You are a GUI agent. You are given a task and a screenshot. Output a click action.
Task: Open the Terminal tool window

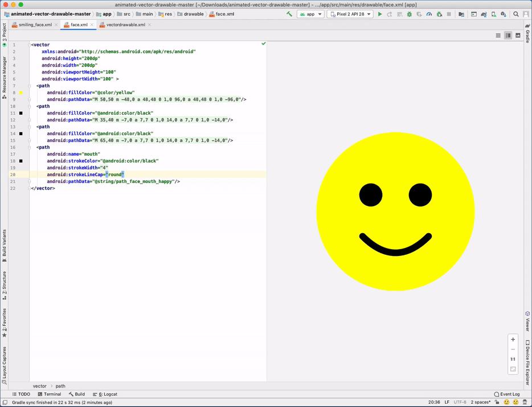point(49,394)
